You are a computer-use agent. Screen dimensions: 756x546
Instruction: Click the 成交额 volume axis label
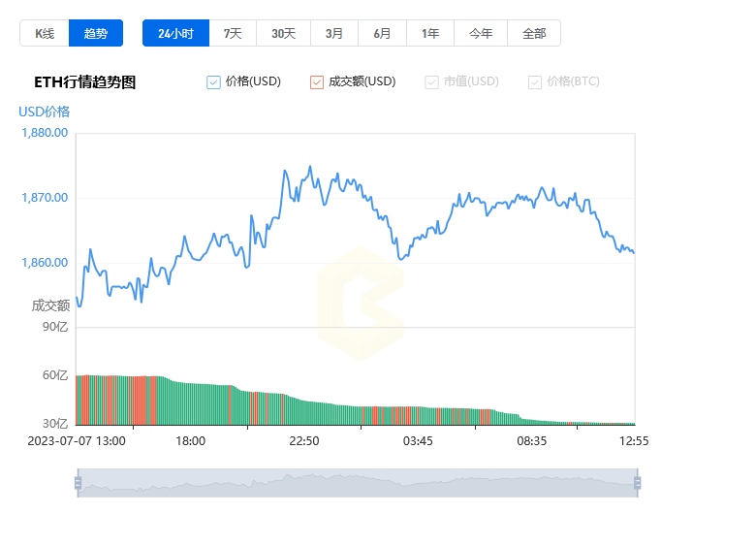(50, 305)
